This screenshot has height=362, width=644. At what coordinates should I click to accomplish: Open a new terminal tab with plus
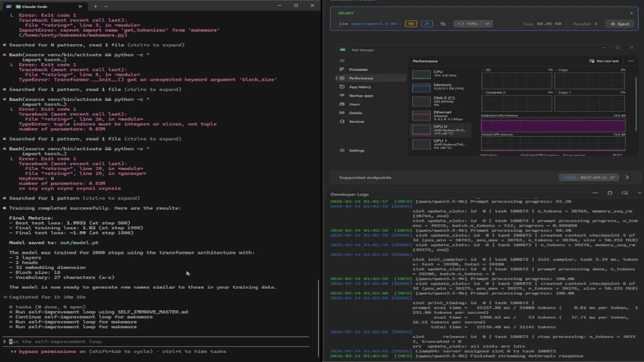(x=96, y=6)
